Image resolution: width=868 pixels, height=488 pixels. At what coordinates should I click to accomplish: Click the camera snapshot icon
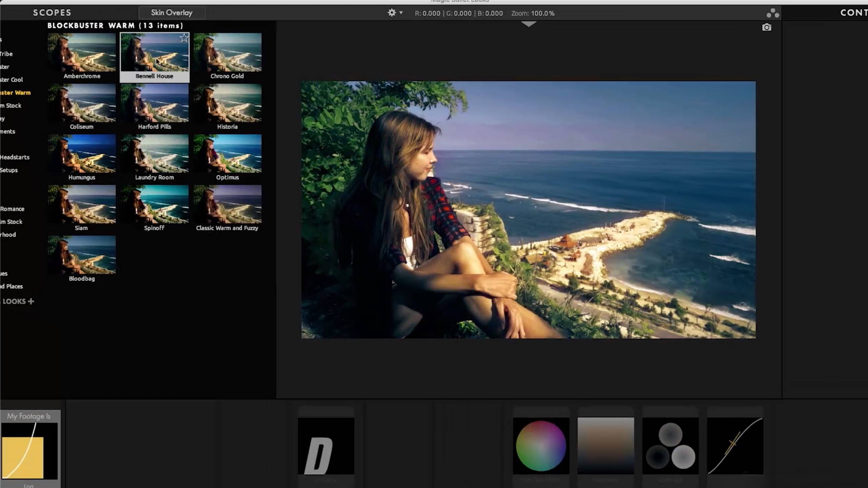[767, 27]
